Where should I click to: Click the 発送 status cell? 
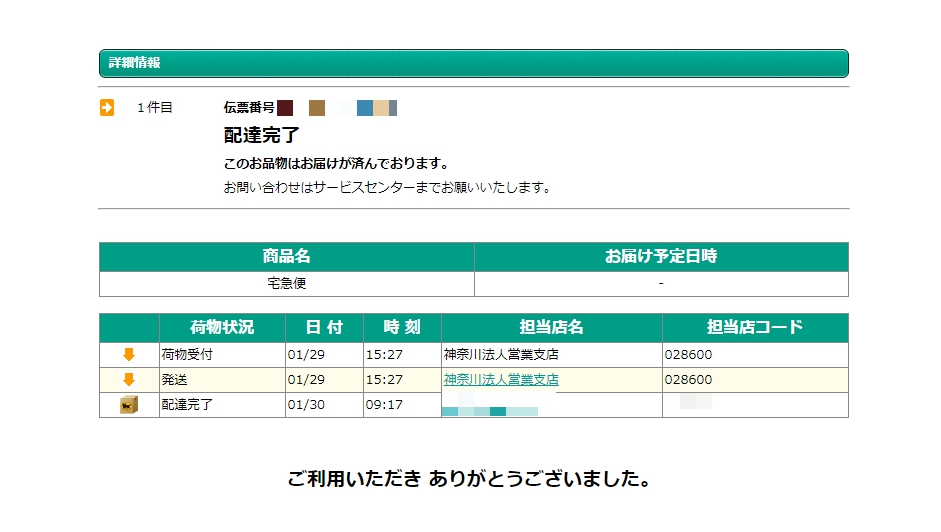tap(222, 380)
